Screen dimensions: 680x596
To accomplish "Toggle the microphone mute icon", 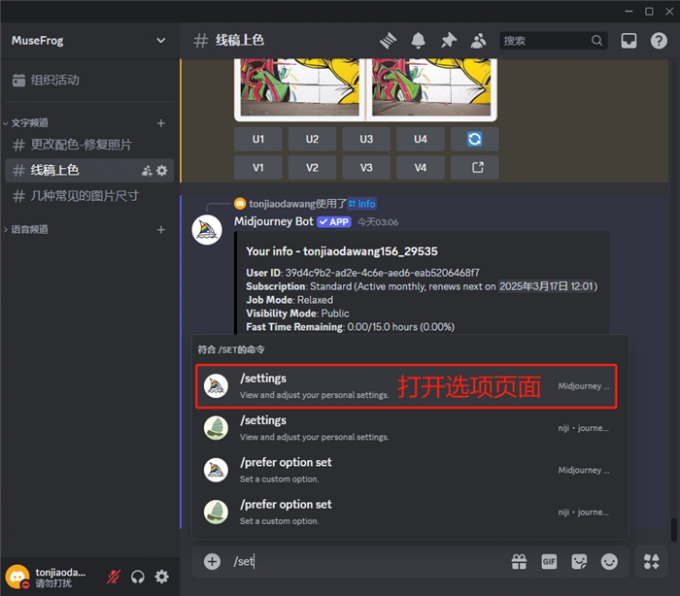I will [113, 577].
